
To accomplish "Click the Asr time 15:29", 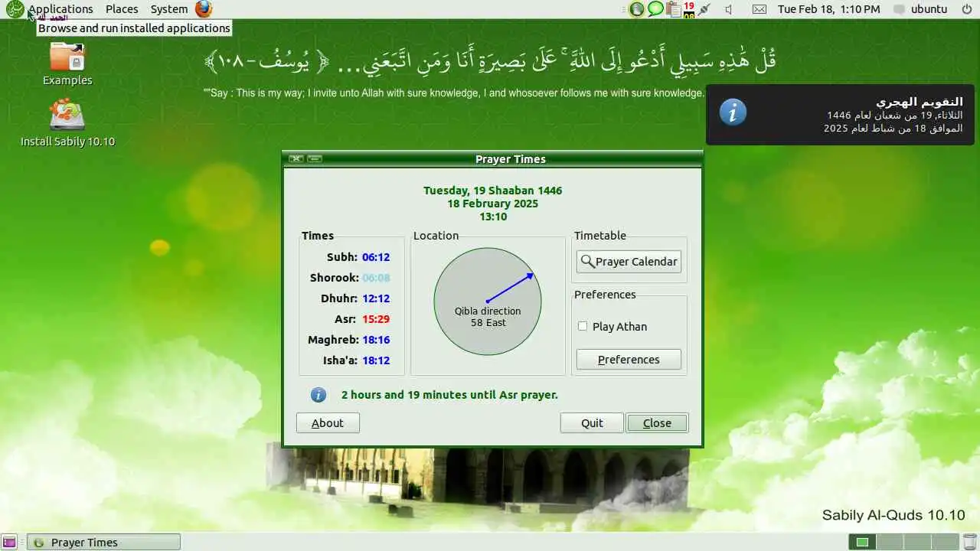I will [376, 319].
